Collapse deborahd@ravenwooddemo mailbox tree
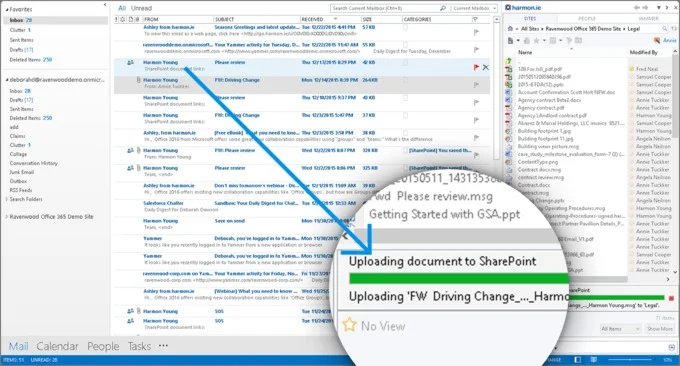680x366 pixels. coord(7,80)
